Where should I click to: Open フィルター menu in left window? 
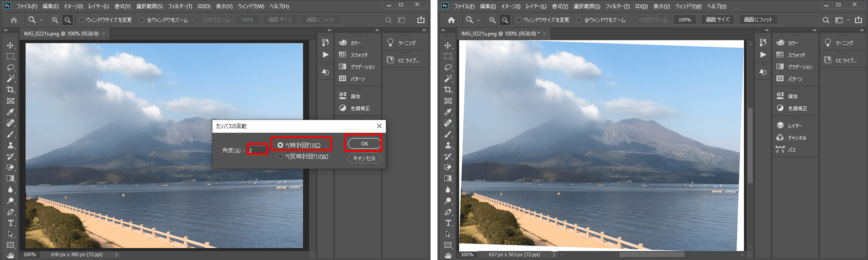click(x=180, y=7)
